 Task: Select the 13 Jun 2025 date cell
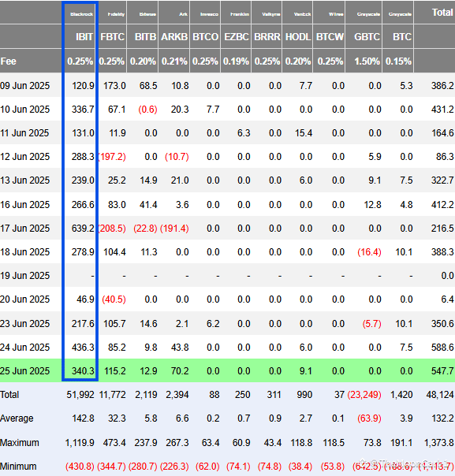pos(25,180)
